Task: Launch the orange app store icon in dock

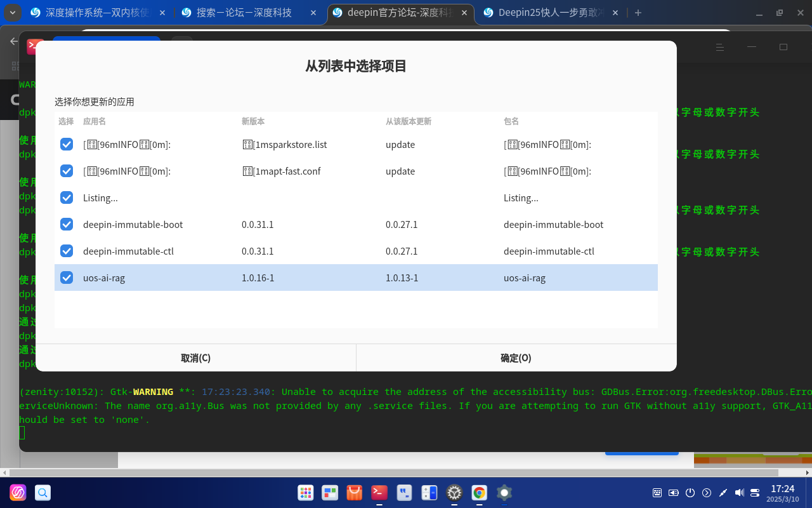Action: (355, 492)
